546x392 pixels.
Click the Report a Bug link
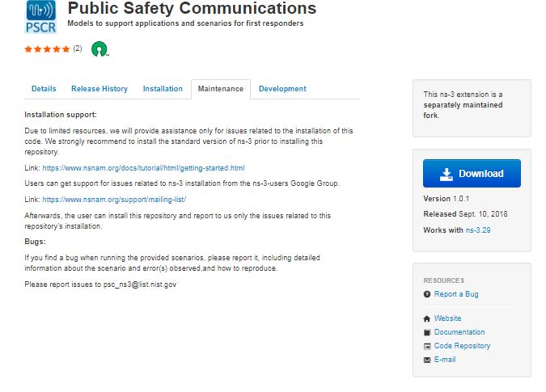coord(456,294)
